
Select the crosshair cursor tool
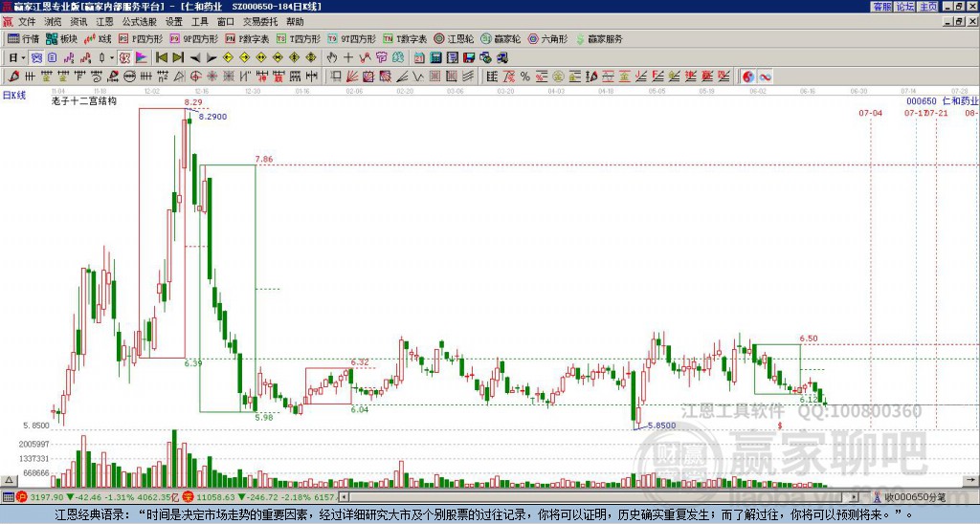coord(348,58)
